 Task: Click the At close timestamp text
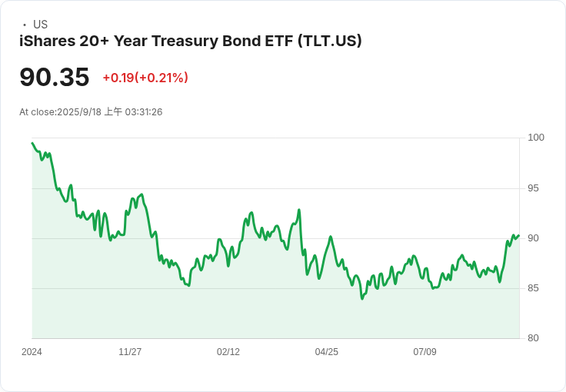pos(91,111)
